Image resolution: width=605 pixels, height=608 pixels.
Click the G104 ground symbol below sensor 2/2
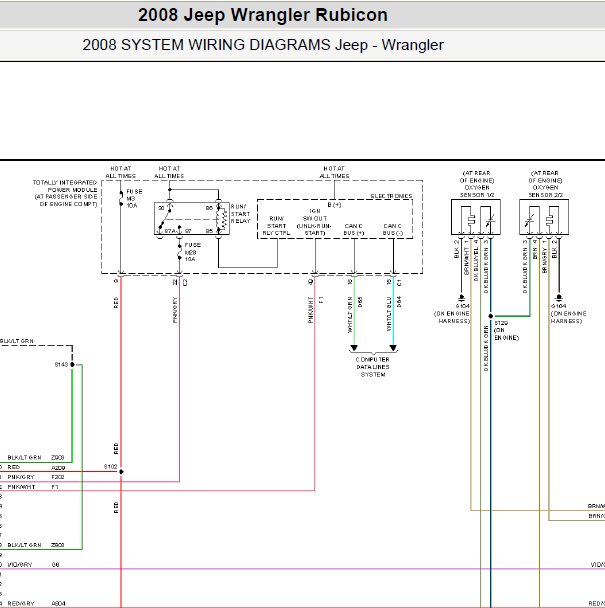coord(559,298)
